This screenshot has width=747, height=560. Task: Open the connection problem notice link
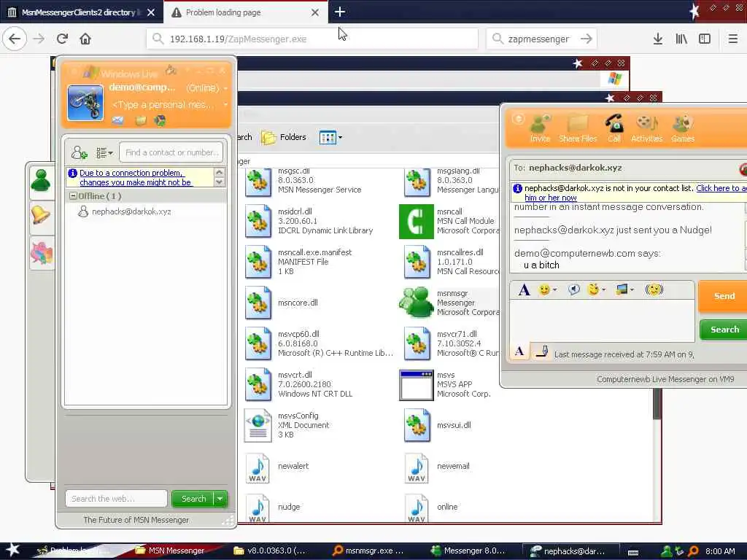pyautogui.click(x=136, y=178)
